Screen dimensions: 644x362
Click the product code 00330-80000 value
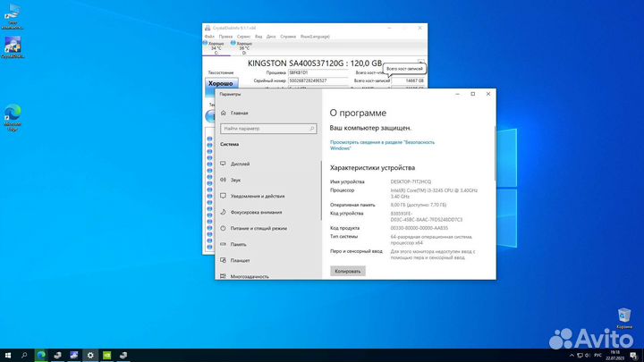click(x=419, y=228)
